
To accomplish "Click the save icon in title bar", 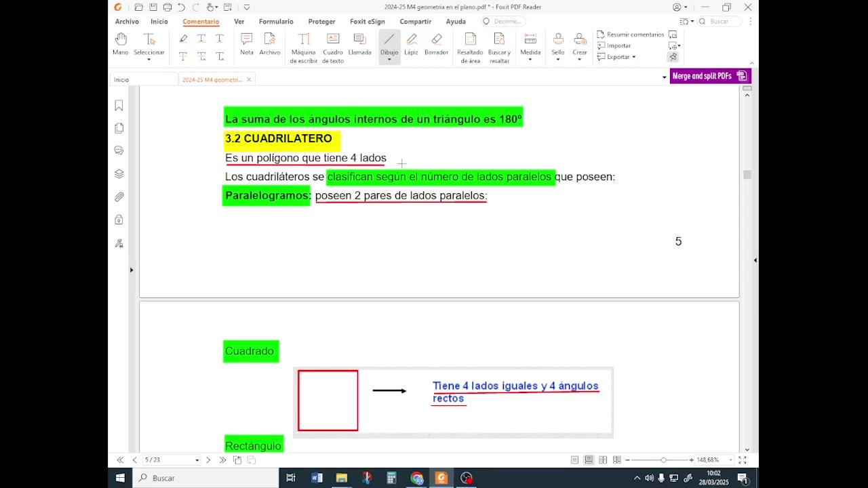I will coord(153,7).
